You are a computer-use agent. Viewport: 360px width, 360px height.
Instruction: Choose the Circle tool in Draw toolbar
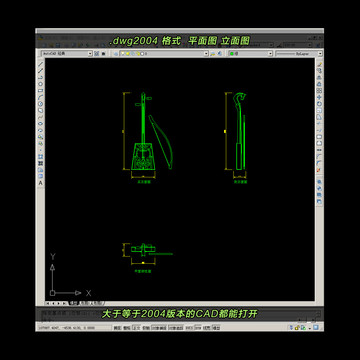click(x=41, y=103)
